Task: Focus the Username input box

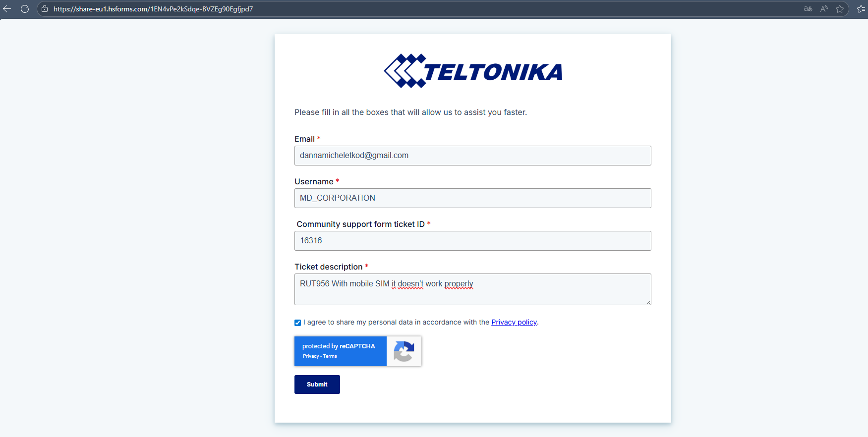Action: coord(472,198)
